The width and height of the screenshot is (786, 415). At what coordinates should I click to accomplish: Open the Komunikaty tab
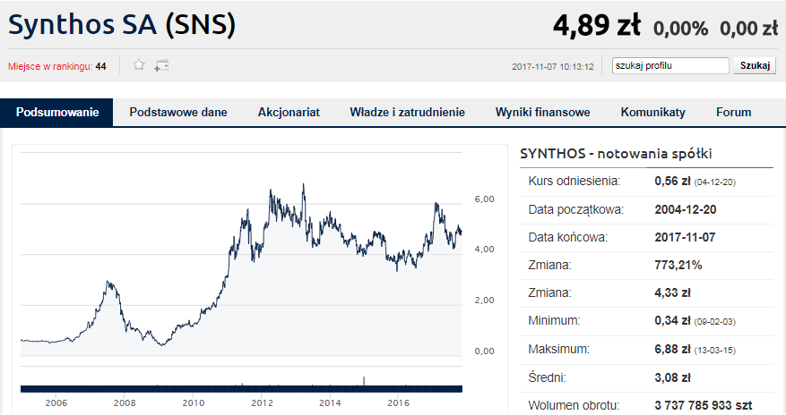click(653, 112)
